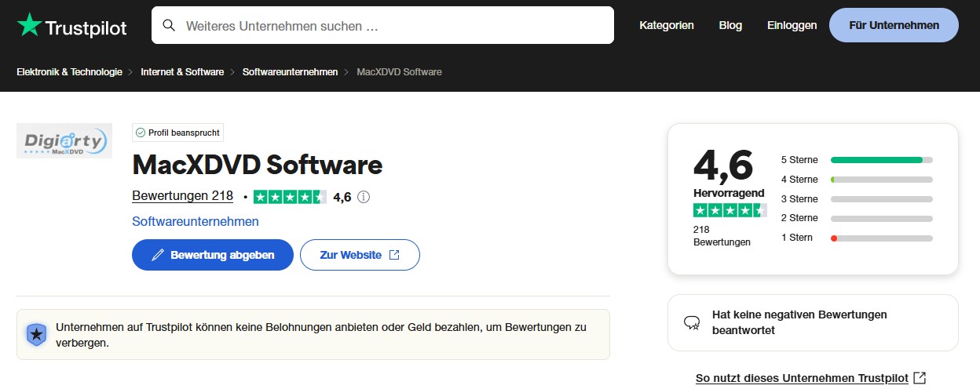
Task: Click the Profil beansprucht checkmark icon
Action: [x=141, y=133]
